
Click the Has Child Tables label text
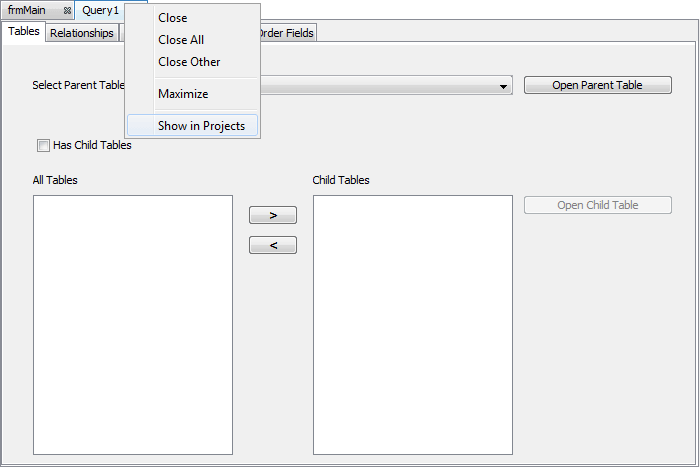[x=92, y=145]
